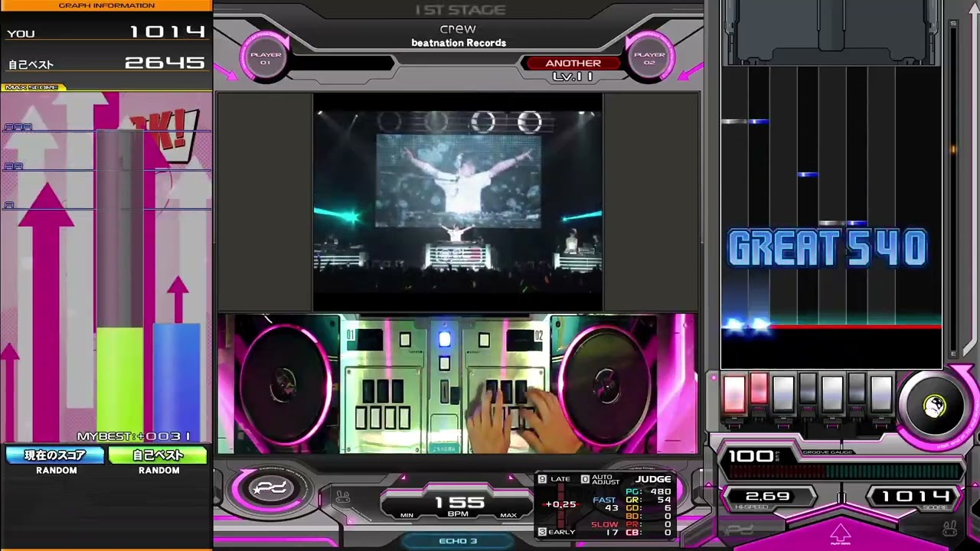Screen dimensions: 980x551
Task: Click the mascot face on the on-screen turntable
Action: tap(935, 406)
